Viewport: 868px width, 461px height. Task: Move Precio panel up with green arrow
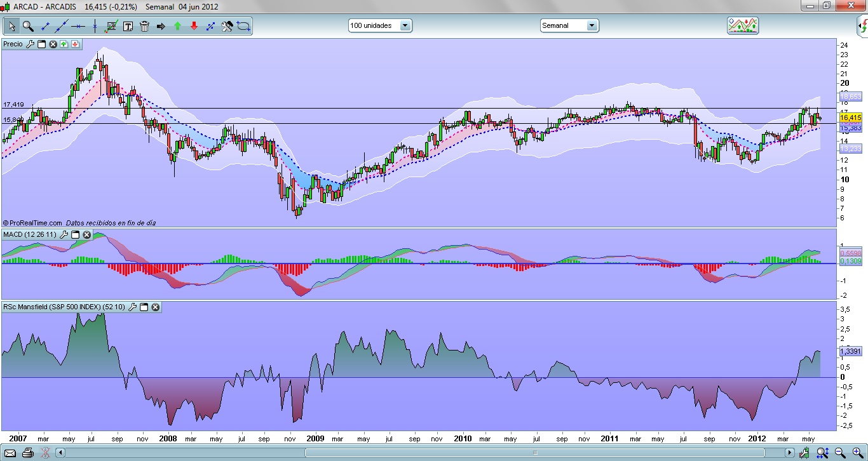click(x=64, y=44)
